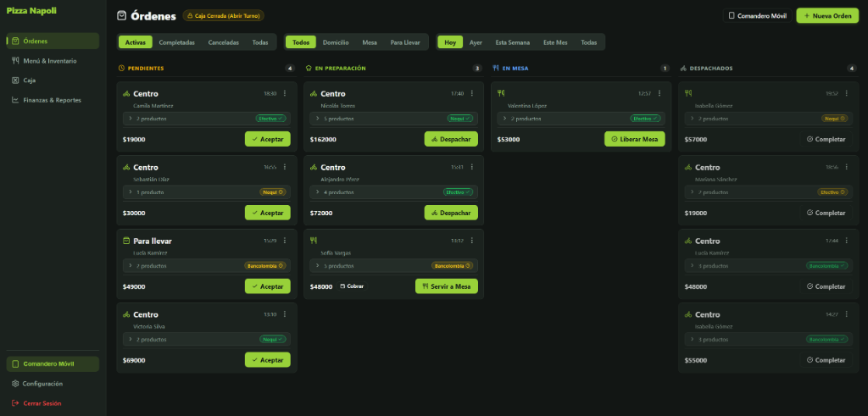
Task: Complete the $55000 Isabella Gómez order
Action: 826,360
